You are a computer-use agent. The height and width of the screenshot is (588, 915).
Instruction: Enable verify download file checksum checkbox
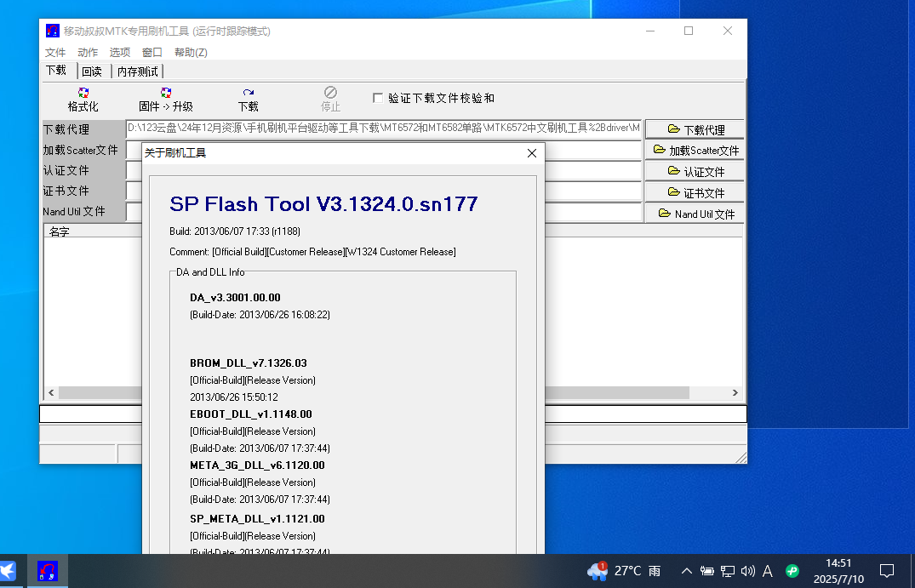[378, 98]
